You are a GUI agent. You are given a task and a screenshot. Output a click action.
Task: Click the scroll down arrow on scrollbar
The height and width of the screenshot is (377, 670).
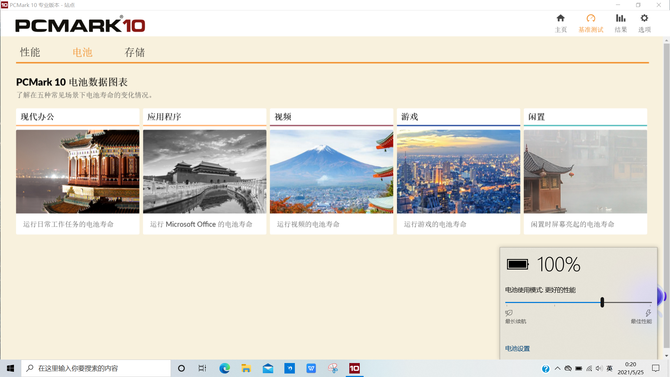click(x=666, y=356)
